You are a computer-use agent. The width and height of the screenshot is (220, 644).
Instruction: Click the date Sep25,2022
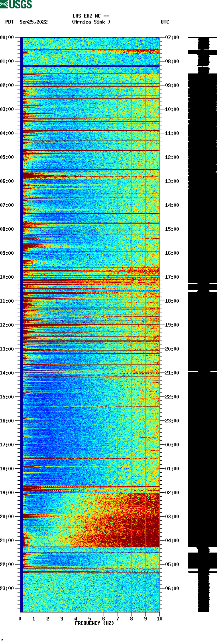click(x=33, y=22)
